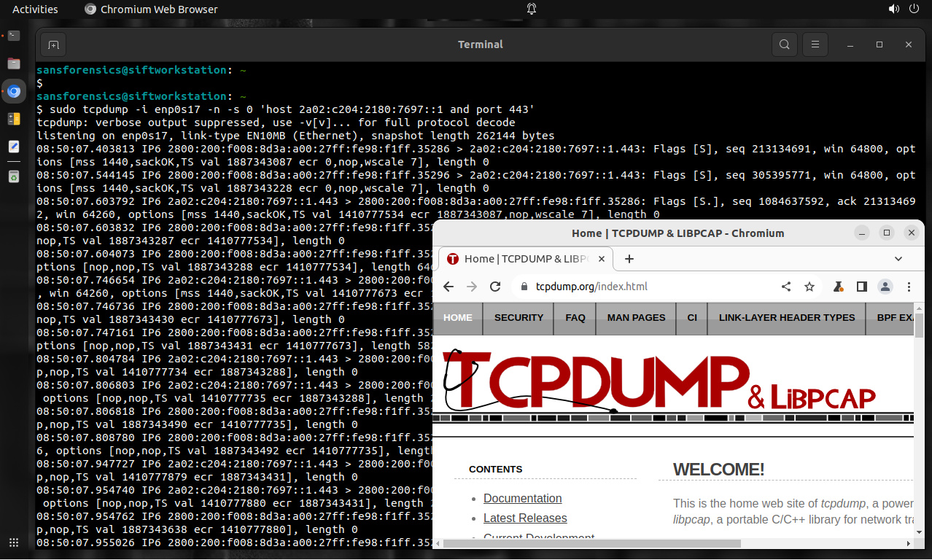Switch to the Home | TCPDUMP browser tab

pos(525,259)
